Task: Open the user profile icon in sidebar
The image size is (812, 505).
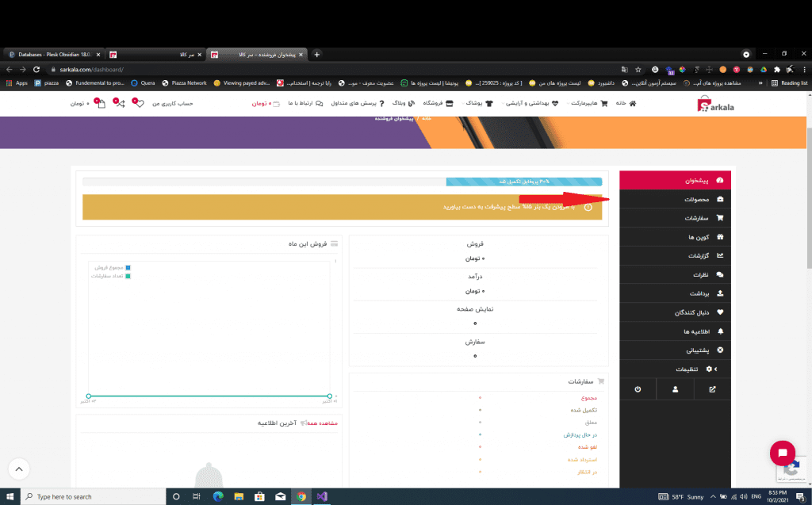Action: point(675,389)
